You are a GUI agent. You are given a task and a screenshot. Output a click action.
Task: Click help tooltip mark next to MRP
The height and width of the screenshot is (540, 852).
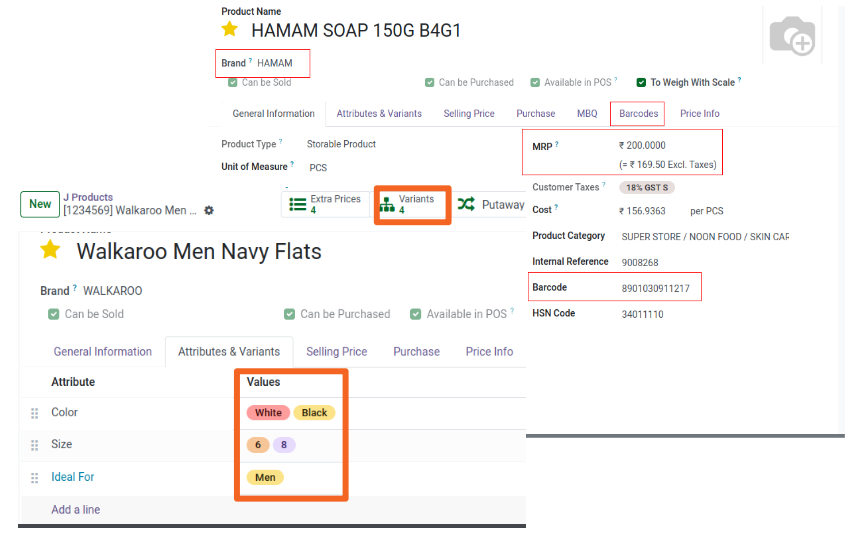tap(557, 144)
